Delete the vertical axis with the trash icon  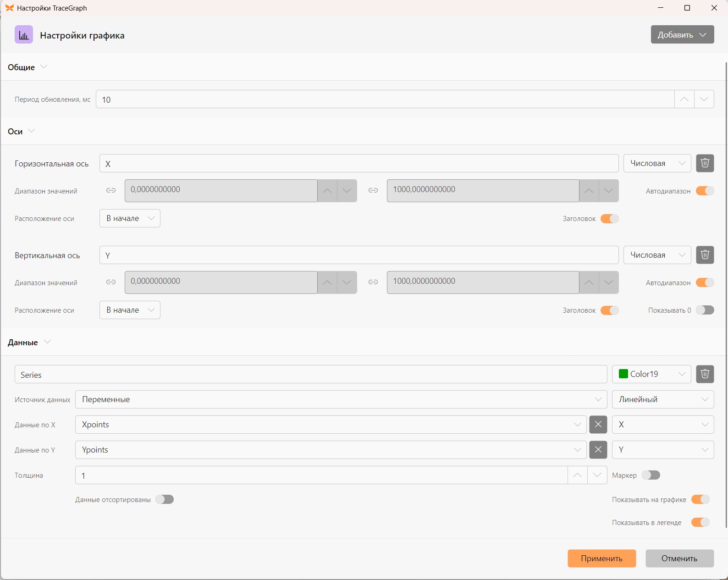click(705, 255)
